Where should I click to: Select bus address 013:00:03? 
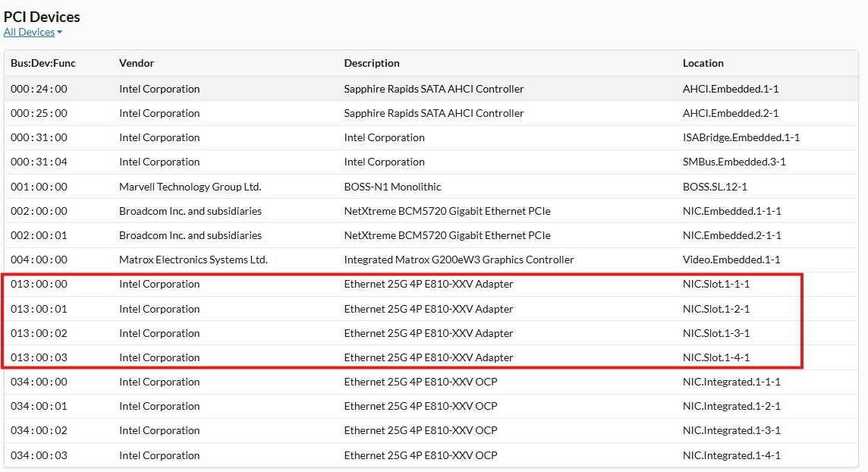point(39,358)
